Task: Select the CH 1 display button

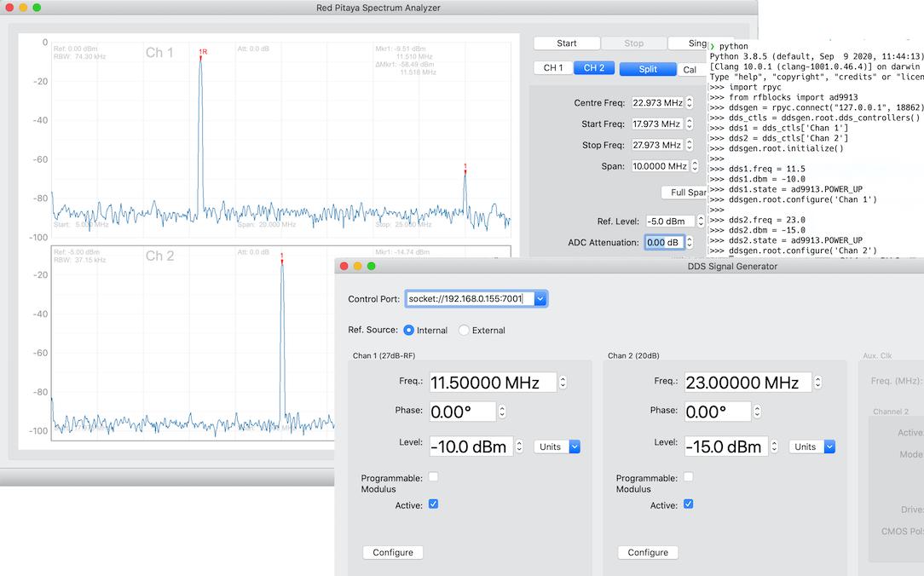Action: 553,68
